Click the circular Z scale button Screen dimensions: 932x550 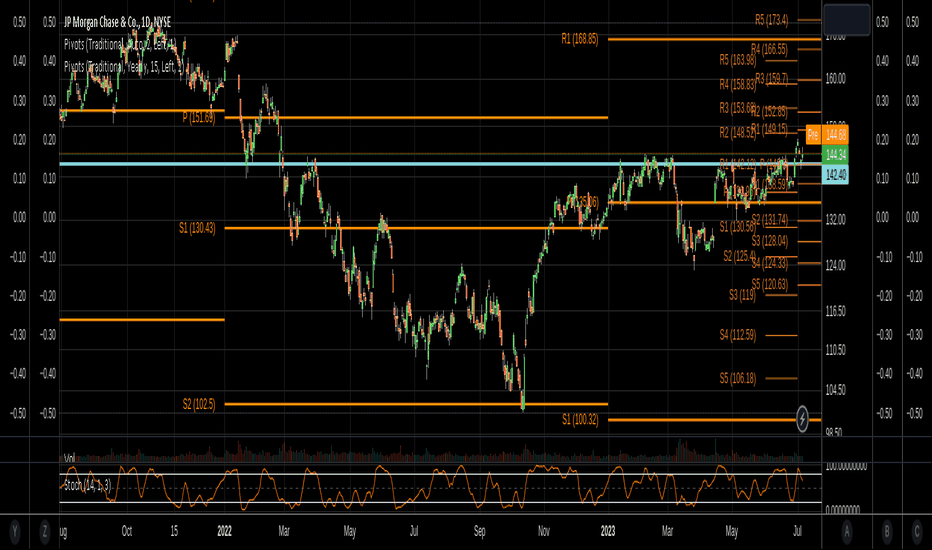(x=45, y=531)
